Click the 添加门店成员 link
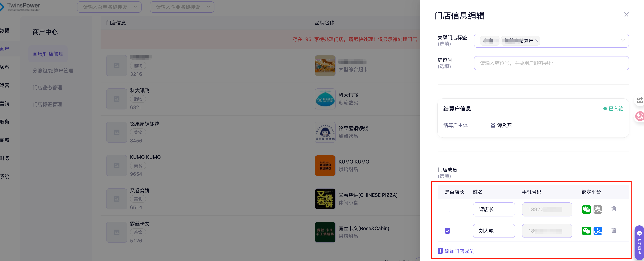Image resolution: width=644 pixels, height=261 pixels. (x=459, y=251)
